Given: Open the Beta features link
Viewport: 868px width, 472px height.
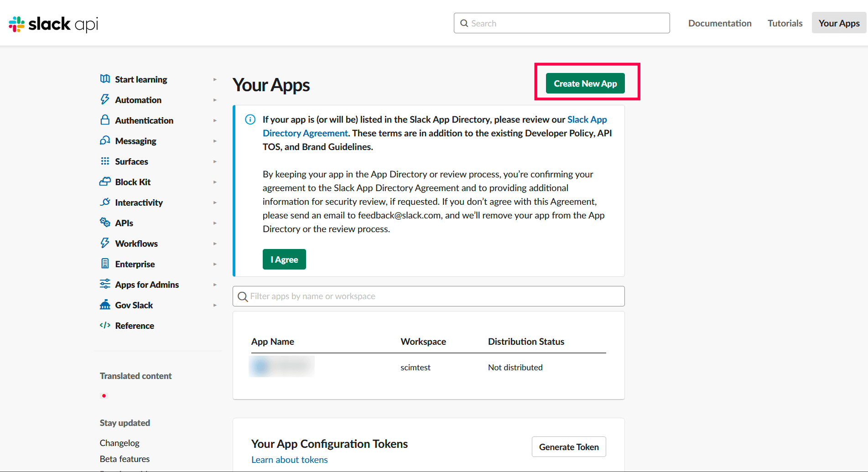Looking at the screenshot, I should point(125,459).
